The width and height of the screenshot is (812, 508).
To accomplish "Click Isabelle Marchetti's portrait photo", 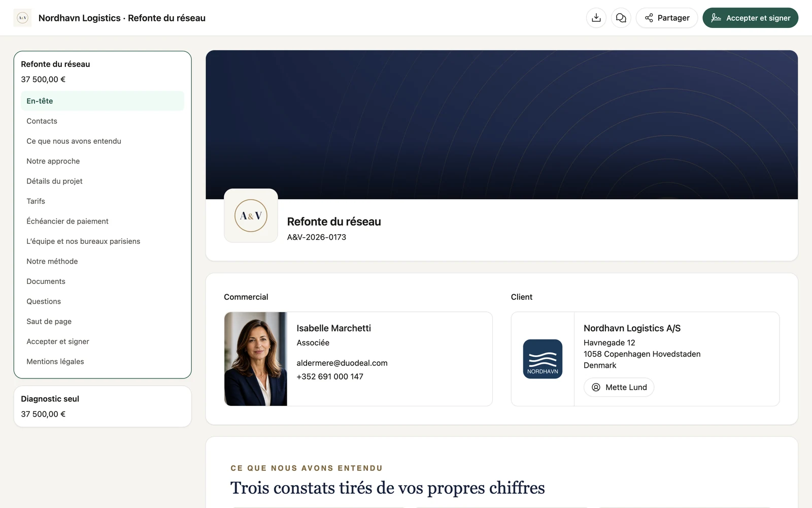I will point(256,359).
